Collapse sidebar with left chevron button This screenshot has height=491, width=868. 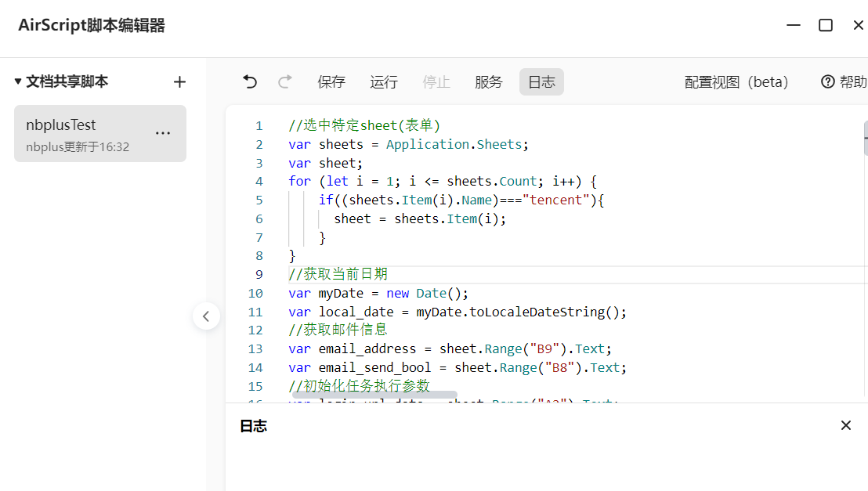pos(206,316)
